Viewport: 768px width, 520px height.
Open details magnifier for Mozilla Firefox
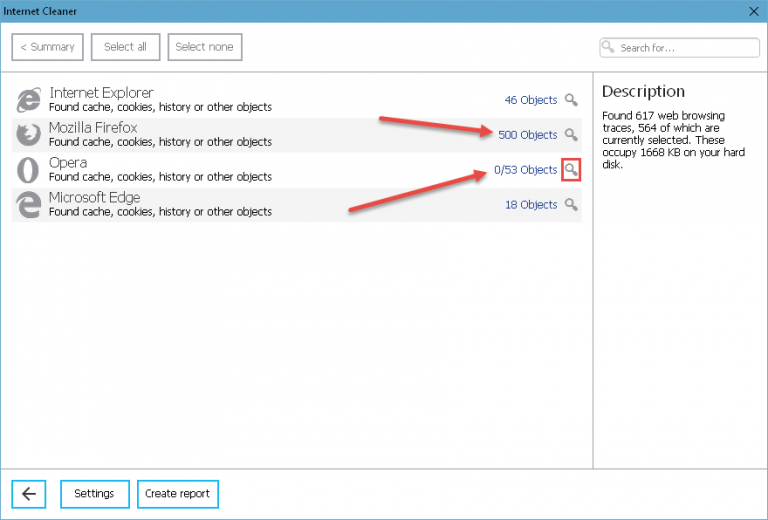[x=571, y=135]
